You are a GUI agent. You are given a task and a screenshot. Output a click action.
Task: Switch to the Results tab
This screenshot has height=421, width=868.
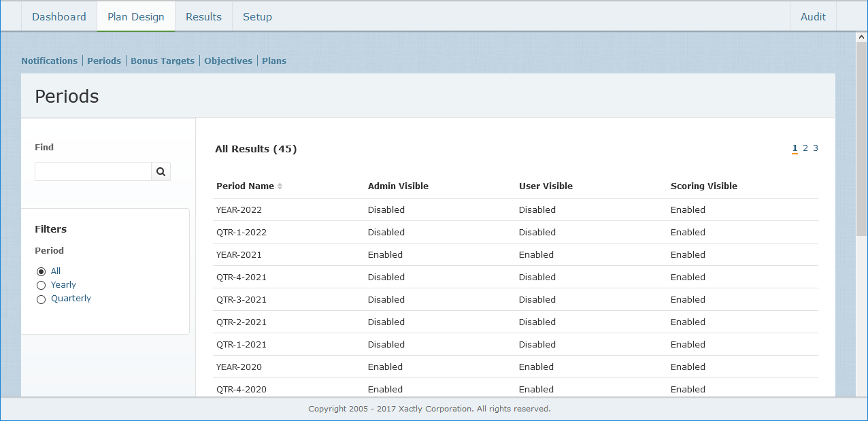[x=203, y=17]
